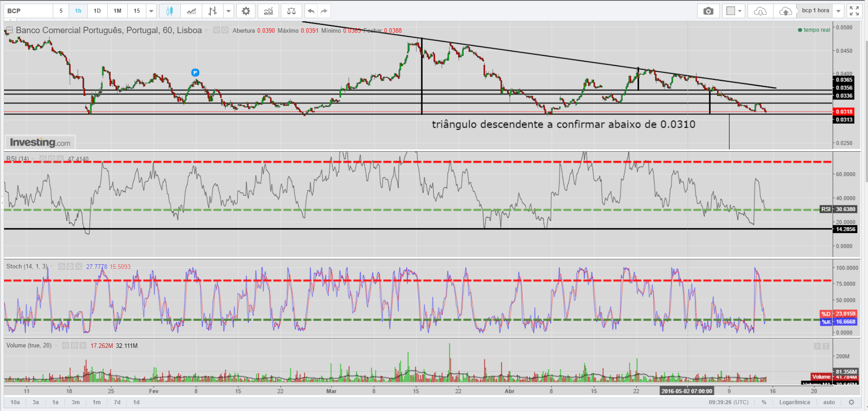Image resolution: width=868 pixels, height=411 pixels.
Task: Select the 5 minute interval
Action: 61,11
